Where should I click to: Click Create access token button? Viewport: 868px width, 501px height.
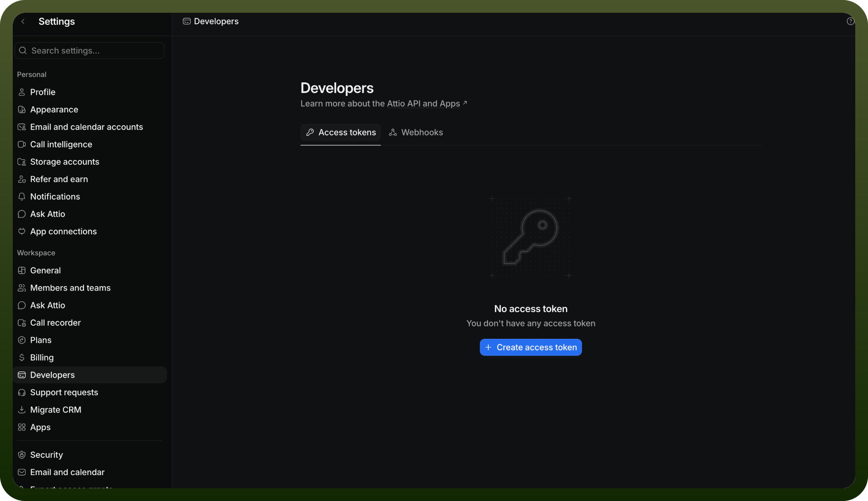click(x=531, y=347)
